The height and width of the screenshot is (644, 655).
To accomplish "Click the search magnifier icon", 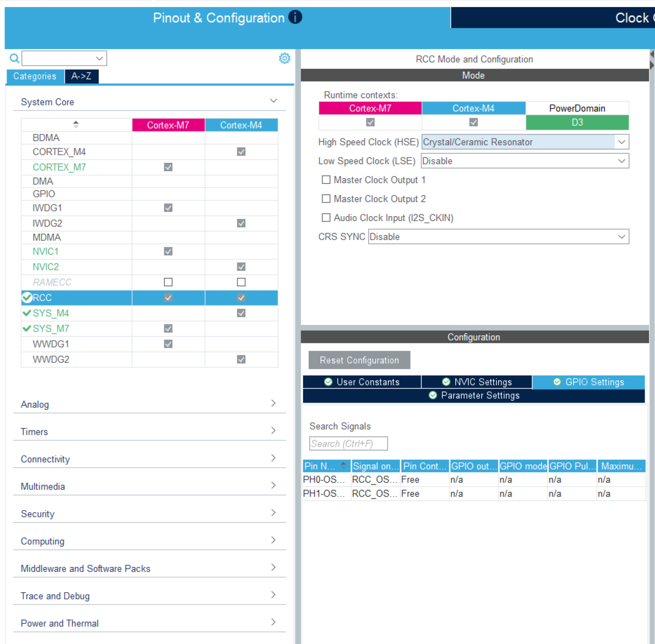I will tap(15, 58).
